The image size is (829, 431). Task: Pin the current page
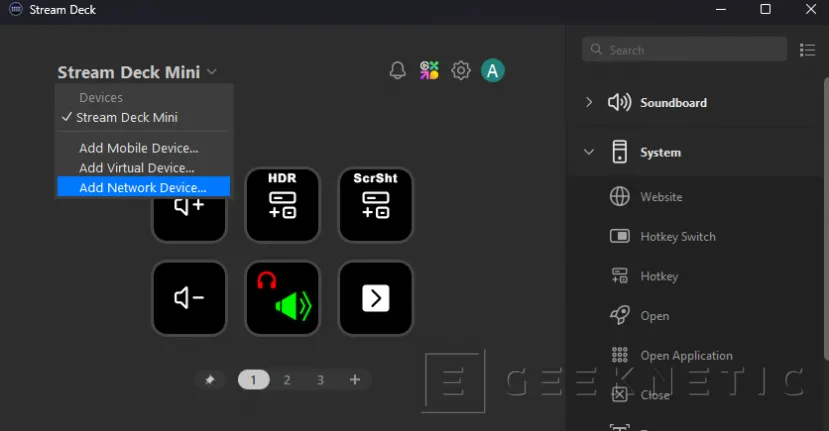210,380
